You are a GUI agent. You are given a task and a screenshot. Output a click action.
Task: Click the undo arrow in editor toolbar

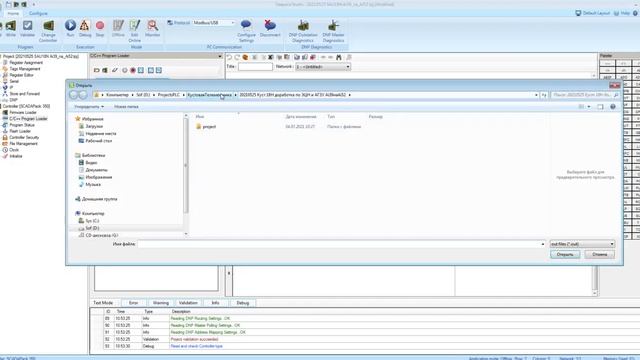point(229,58)
